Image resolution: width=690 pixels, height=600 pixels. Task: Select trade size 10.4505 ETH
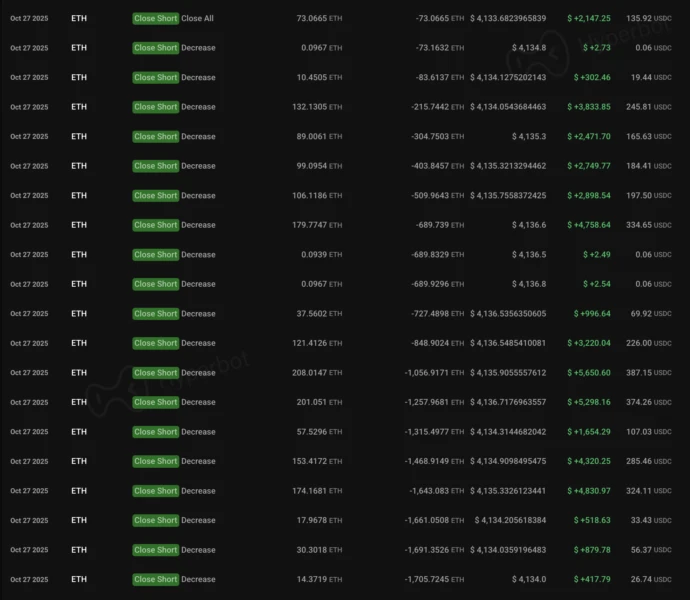[x=319, y=77]
